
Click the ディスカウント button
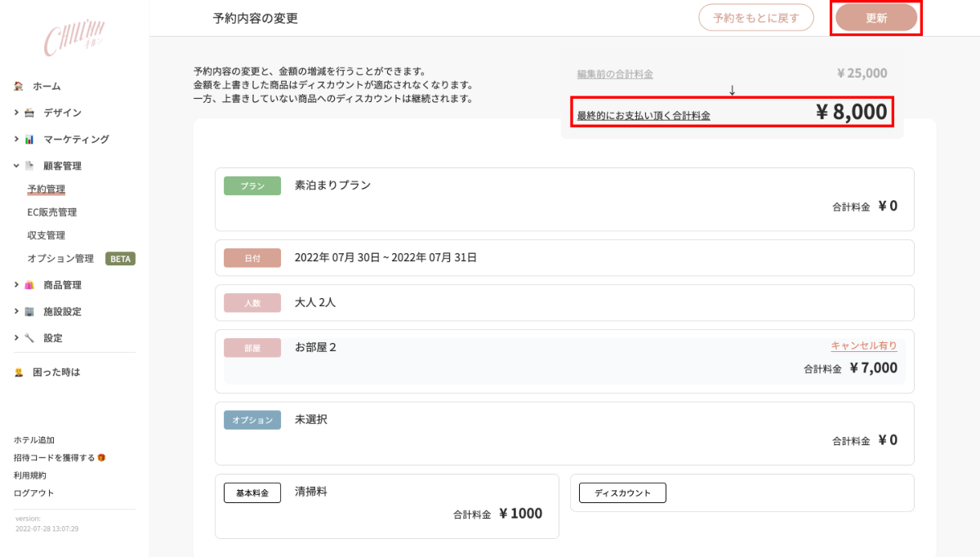622,493
